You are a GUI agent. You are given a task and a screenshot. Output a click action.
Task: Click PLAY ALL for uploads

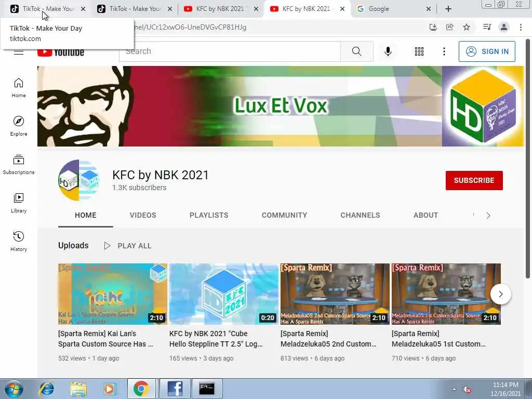tap(128, 246)
